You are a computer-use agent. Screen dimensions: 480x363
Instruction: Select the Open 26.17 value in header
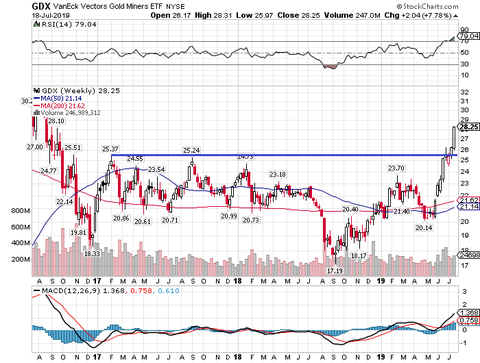tap(171, 15)
